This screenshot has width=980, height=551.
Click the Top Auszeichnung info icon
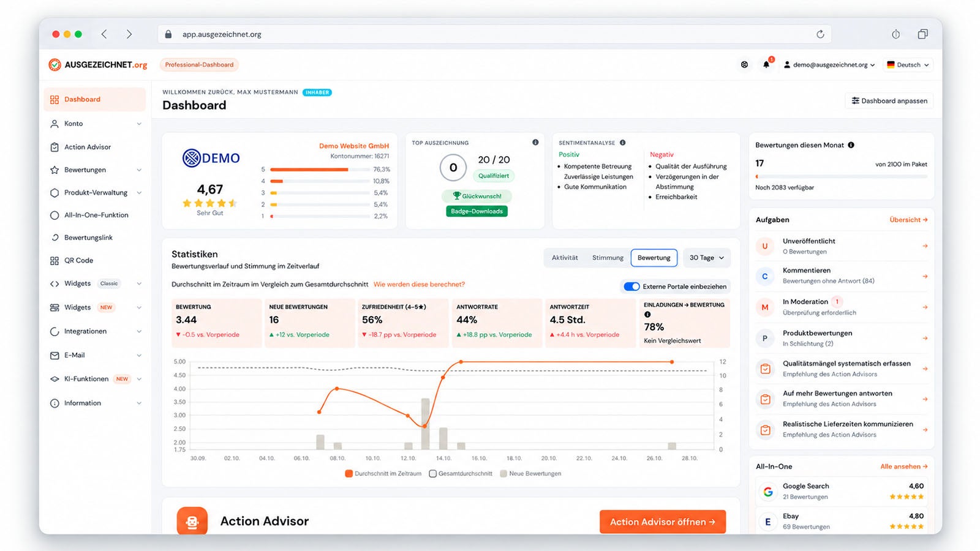coord(535,142)
